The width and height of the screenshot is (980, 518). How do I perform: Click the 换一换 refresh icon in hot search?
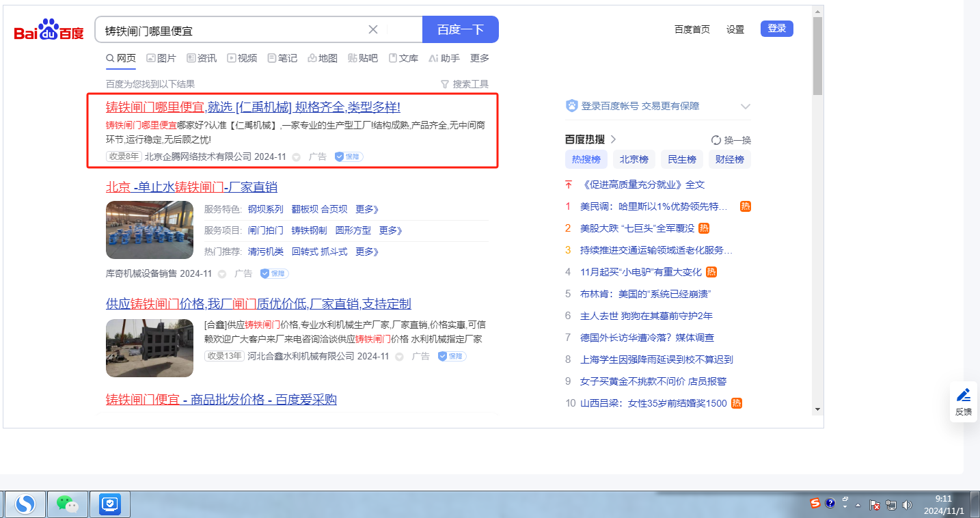click(x=716, y=140)
